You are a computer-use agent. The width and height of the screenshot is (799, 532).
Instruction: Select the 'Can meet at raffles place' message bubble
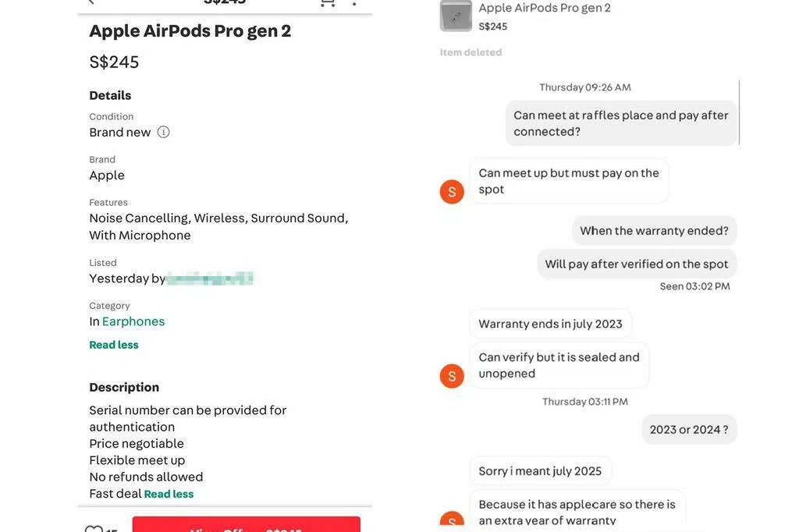tap(620, 123)
